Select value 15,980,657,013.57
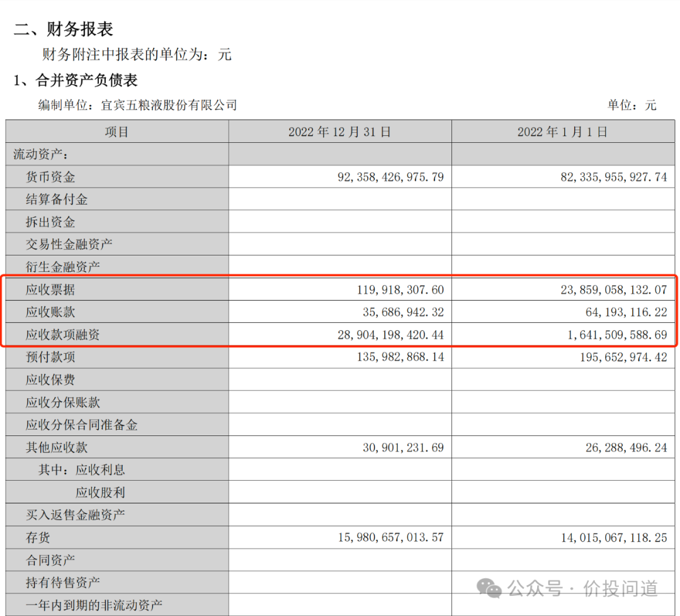The image size is (680, 616). (x=391, y=537)
